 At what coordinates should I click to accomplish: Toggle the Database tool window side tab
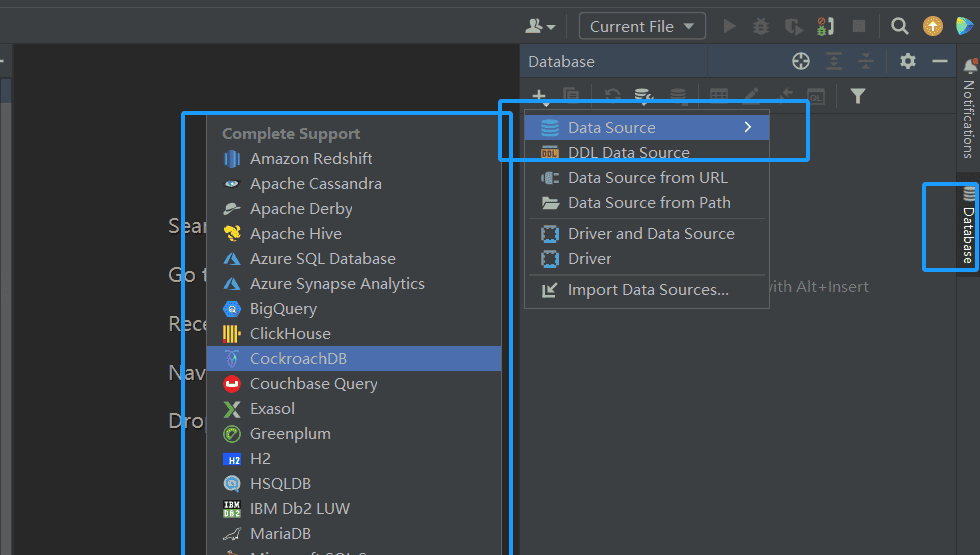click(x=968, y=226)
